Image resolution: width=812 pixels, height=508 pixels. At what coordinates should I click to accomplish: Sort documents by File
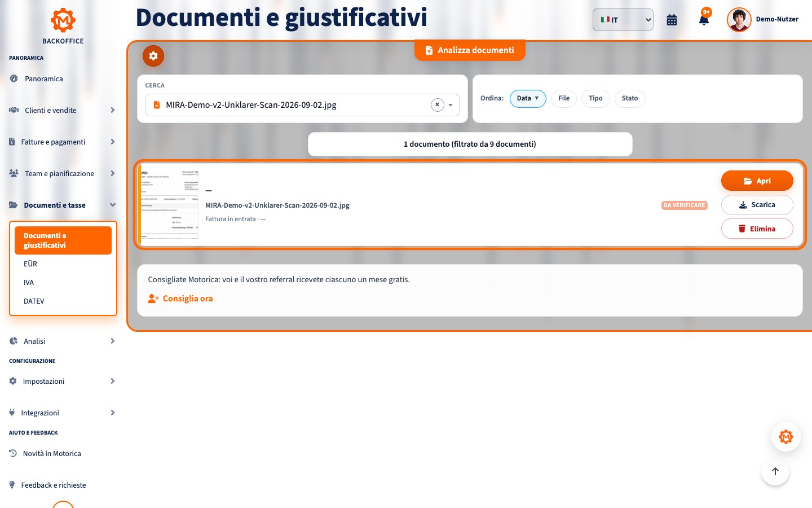[564, 98]
